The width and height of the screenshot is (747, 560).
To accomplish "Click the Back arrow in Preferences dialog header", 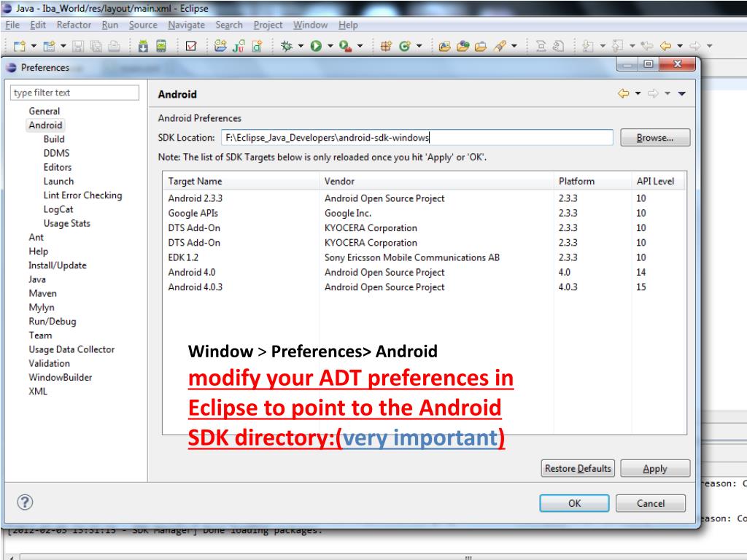I will pos(623,93).
